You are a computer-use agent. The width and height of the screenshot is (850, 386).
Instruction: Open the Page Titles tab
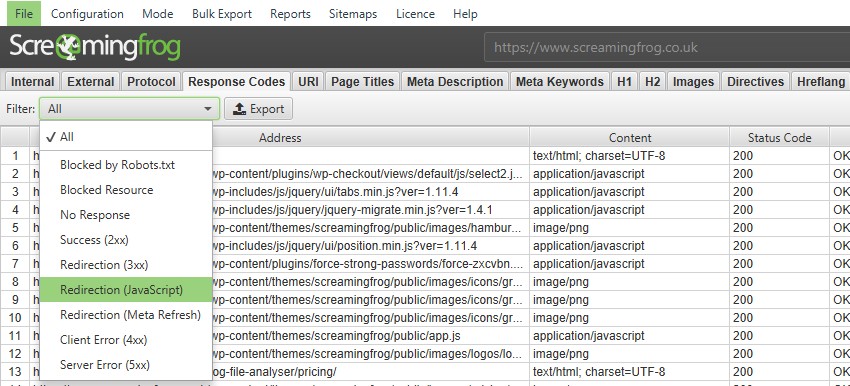(363, 82)
